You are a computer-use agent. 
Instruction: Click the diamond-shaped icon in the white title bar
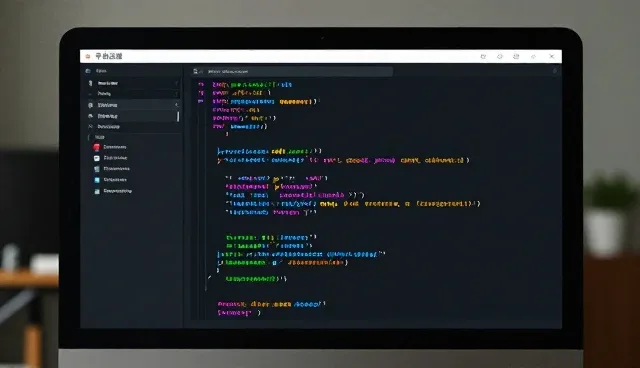tap(500, 56)
